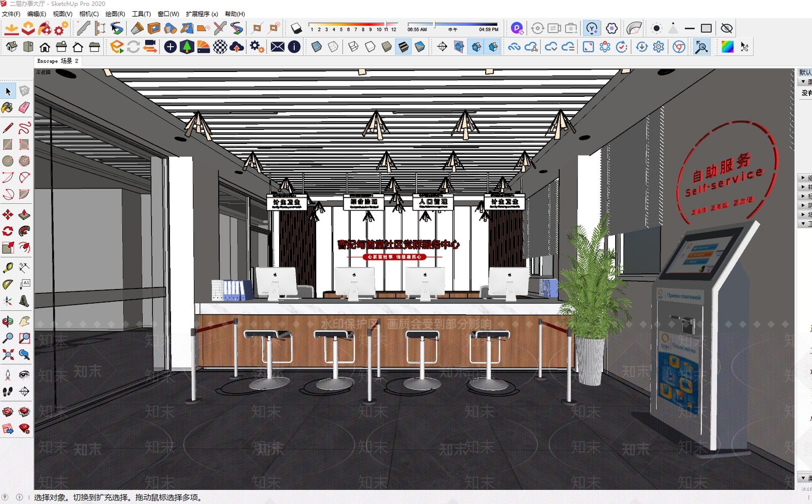Open the Enscape asset library tree icon
The image size is (812, 504).
(187, 47)
